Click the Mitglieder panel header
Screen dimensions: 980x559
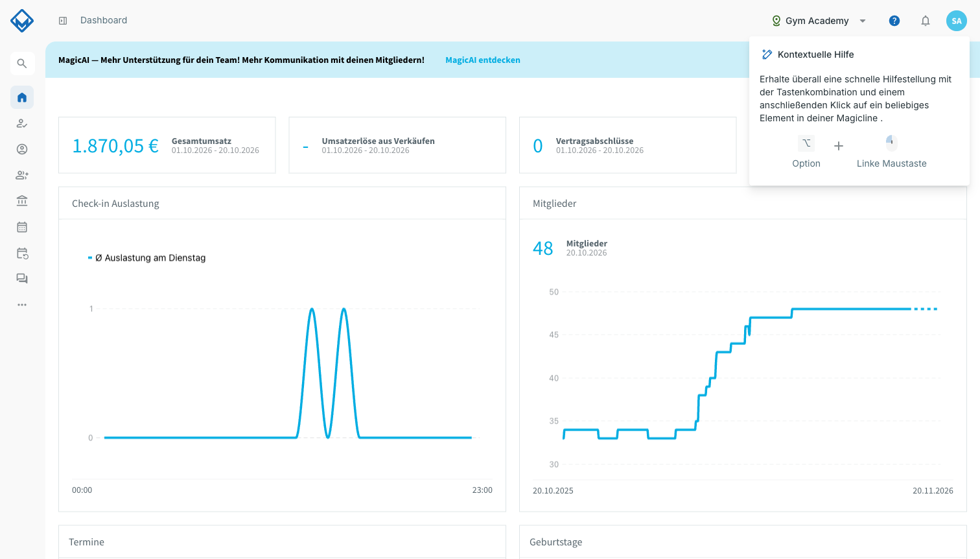(743, 204)
